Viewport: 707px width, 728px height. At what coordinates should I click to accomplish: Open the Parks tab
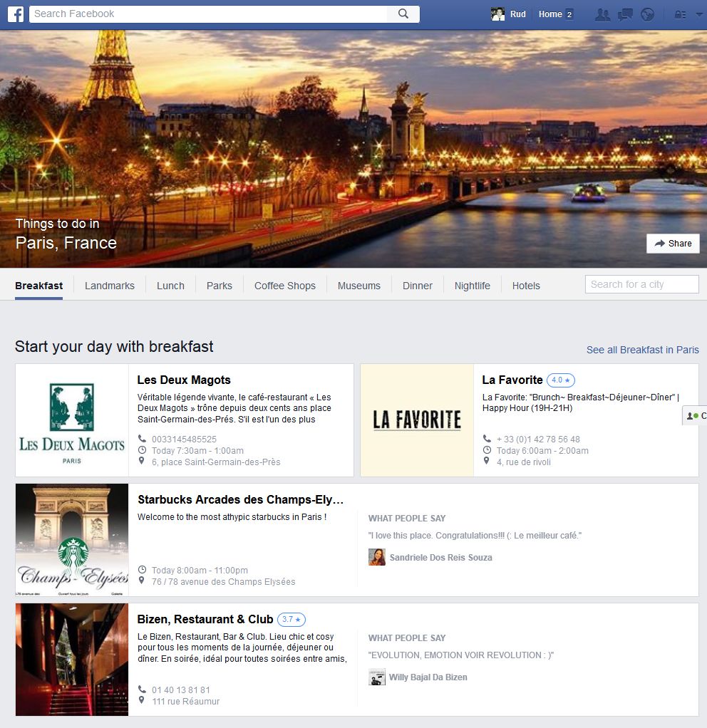pyautogui.click(x=220, y=286)
